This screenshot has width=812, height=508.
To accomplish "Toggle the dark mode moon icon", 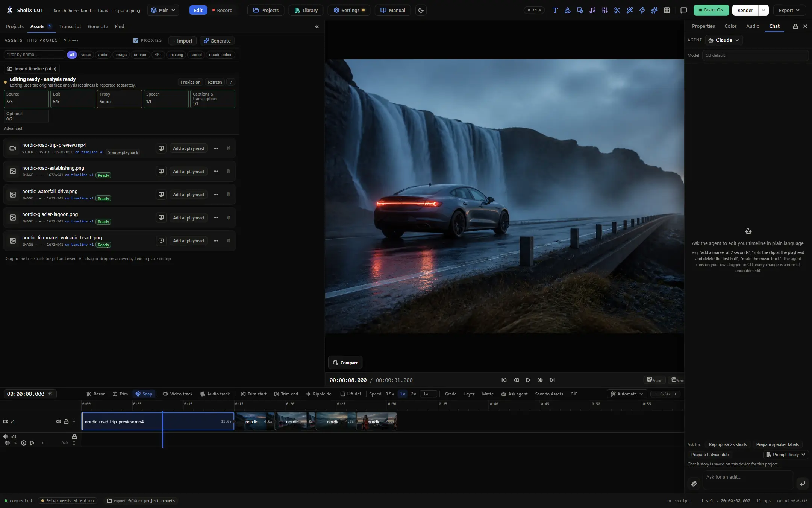I will tap(421, 10).
